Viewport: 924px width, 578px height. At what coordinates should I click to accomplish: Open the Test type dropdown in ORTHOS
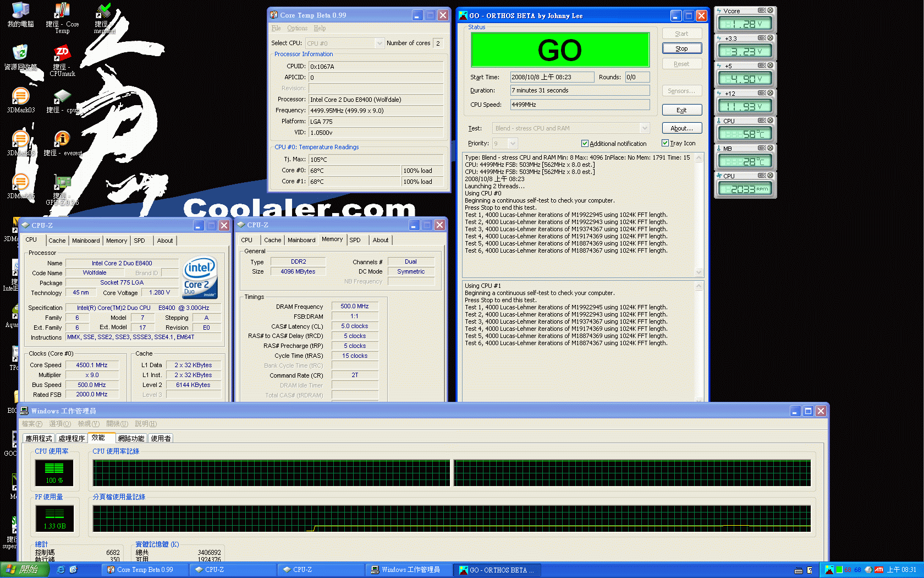tap(645, 128)
